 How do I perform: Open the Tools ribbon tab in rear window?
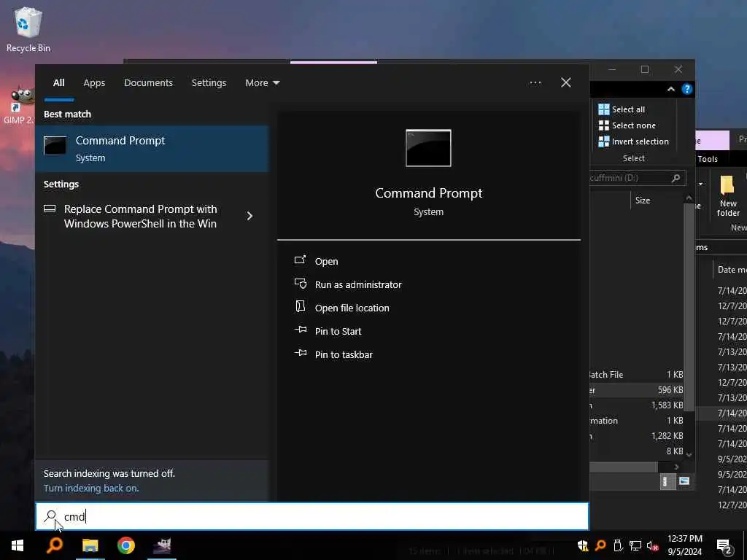(708, 159)
